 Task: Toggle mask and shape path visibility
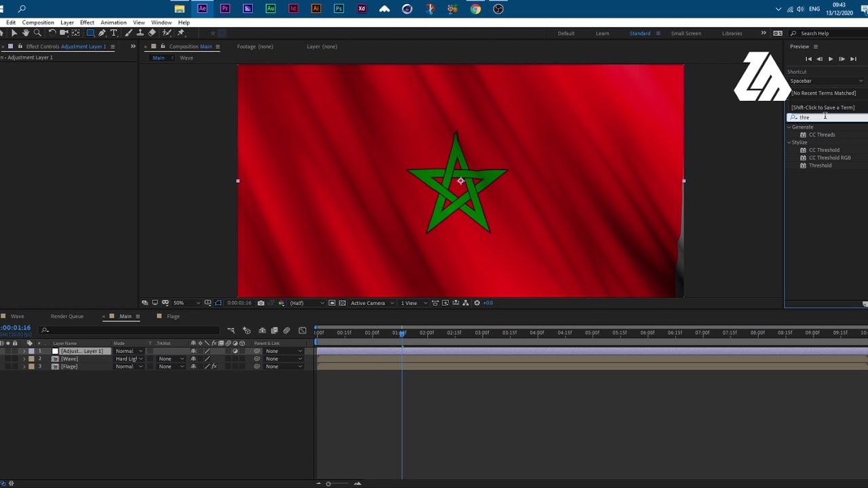coord(218,303)
